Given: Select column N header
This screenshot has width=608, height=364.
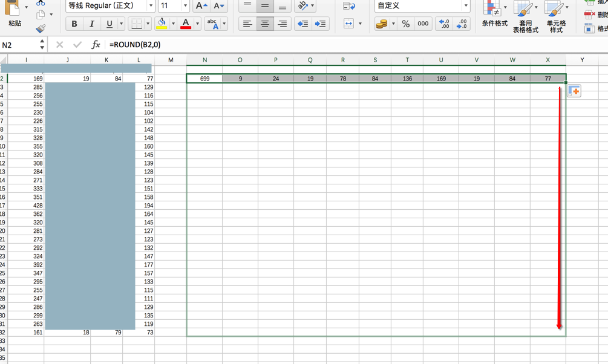Looking at the screenshot, I should [204, 60].
